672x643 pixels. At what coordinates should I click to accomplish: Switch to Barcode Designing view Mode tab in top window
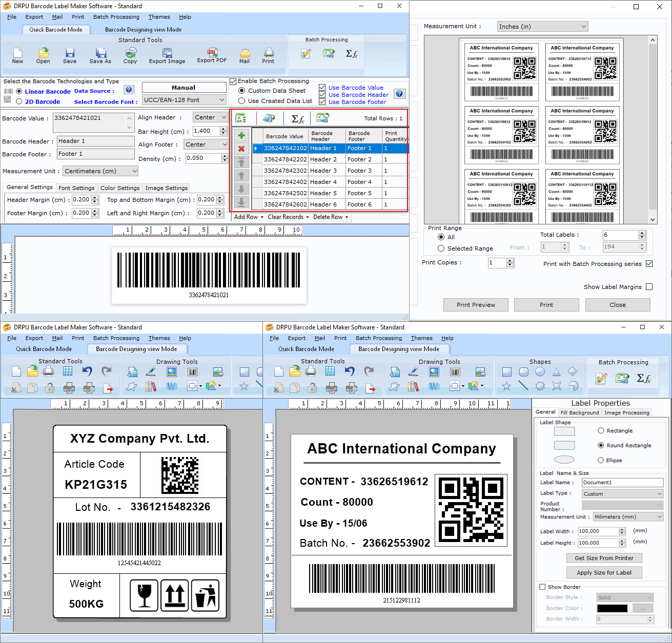[x=144, y=30]
